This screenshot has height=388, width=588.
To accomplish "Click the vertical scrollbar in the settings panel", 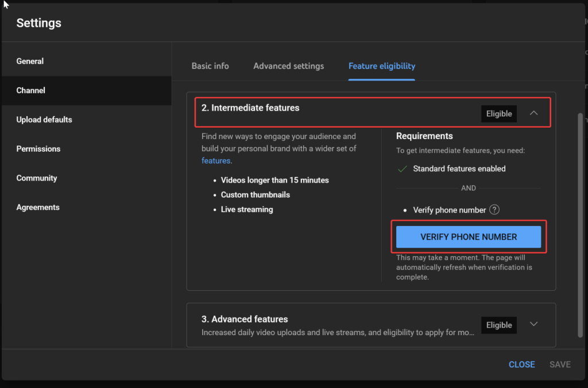I will (580, 224).
